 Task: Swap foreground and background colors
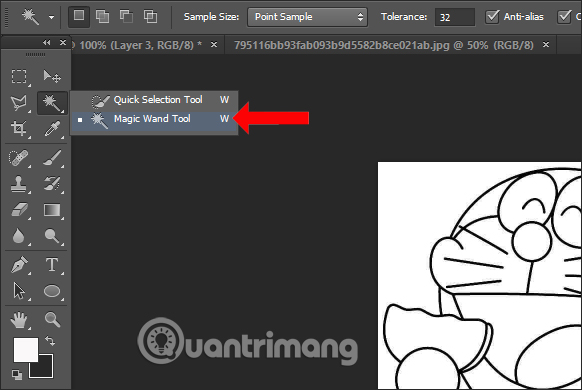coord(50,340)
